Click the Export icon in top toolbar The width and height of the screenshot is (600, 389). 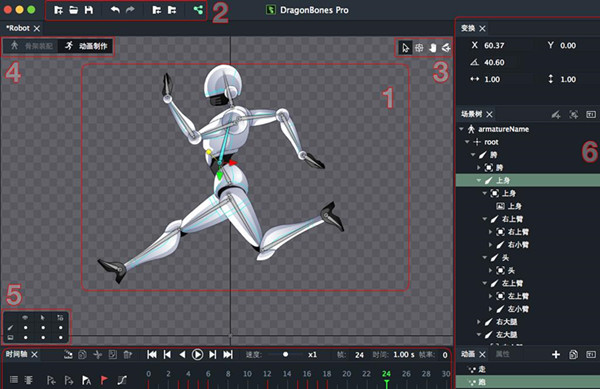pyautogui.click(x=172, y=10)
